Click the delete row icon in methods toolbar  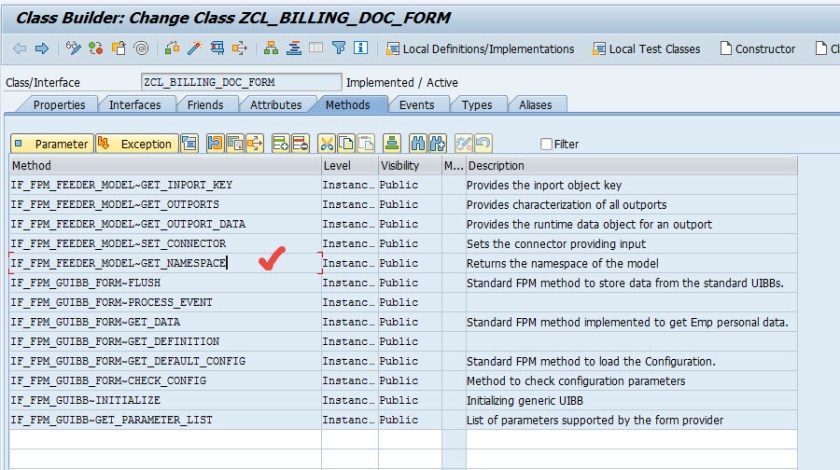(x=300, y=144)
